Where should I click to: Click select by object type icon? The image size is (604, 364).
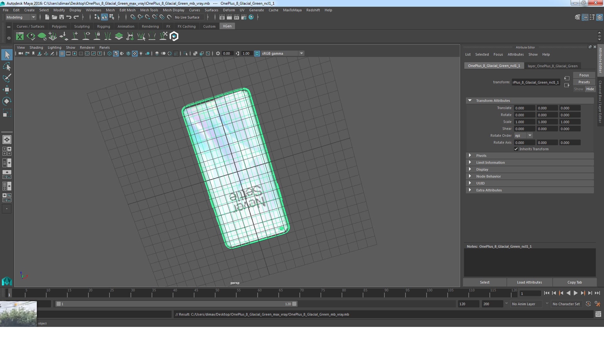coord(104,17)
